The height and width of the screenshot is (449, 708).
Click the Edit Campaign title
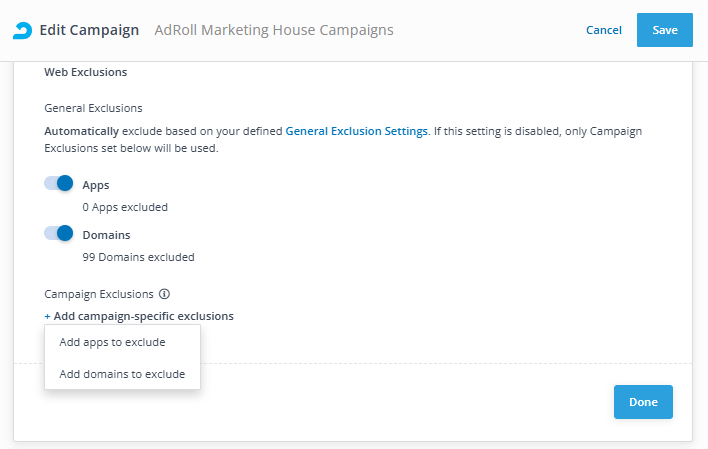tap(90, 30)
